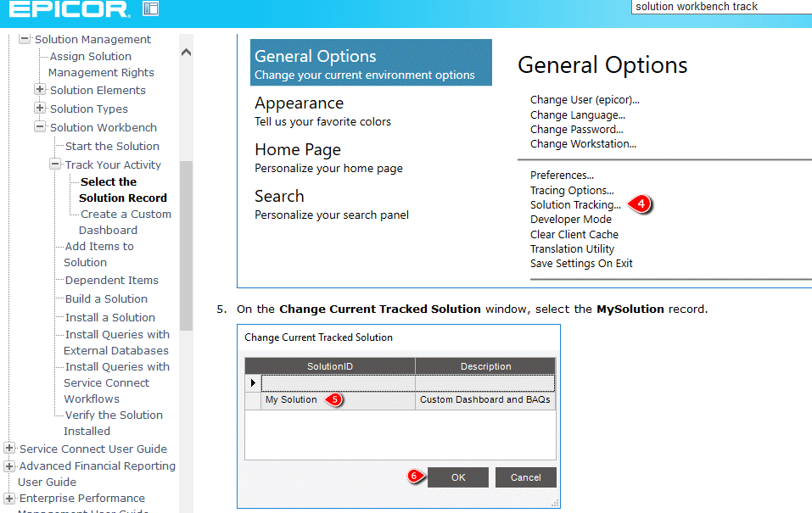Expand the Solution Elements node
Viewport: 812px width, 513px height.
click(x=40, y=89)
